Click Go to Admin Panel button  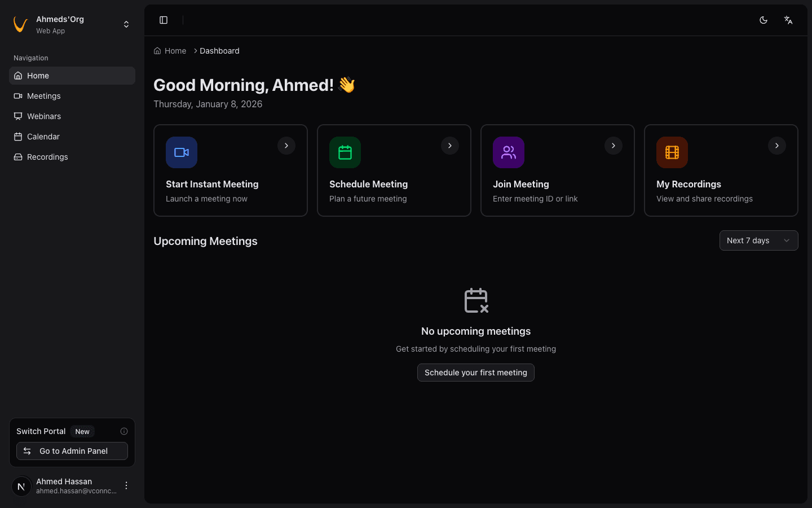coord(72,451)
